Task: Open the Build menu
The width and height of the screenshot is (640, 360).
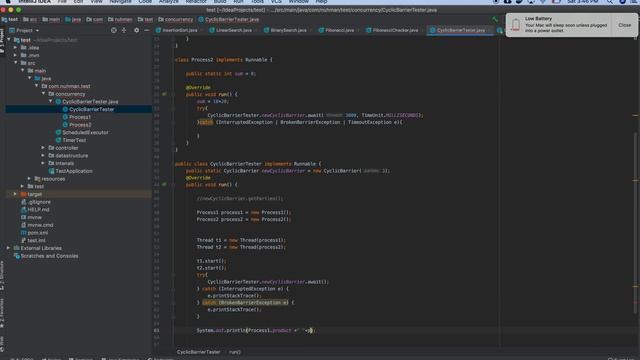Action: click(x=220, y=2)
